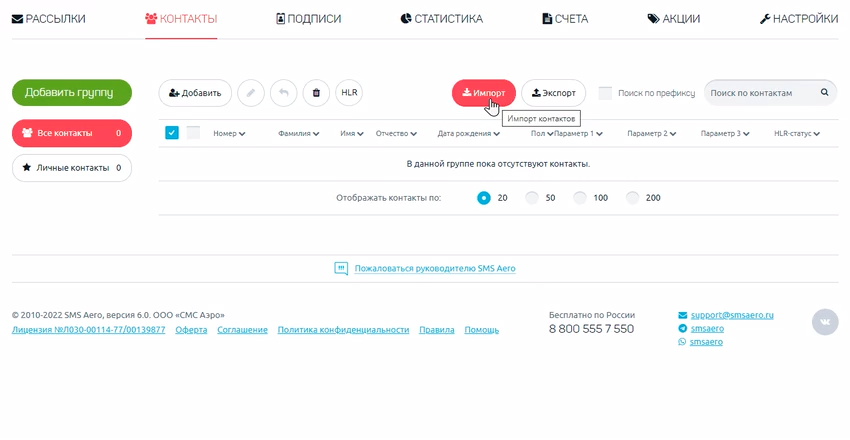
Task: Click the magnifier search icon
Action: [824, 93]
